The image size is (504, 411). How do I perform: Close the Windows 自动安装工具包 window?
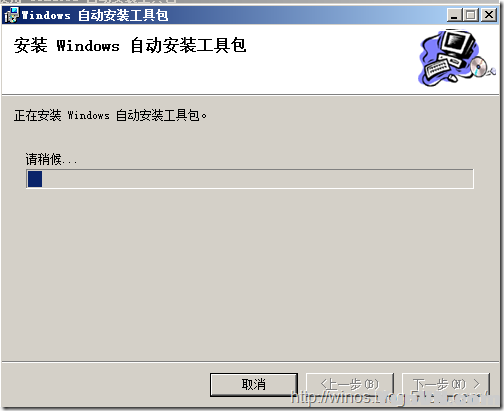click(x=489, y=15)
